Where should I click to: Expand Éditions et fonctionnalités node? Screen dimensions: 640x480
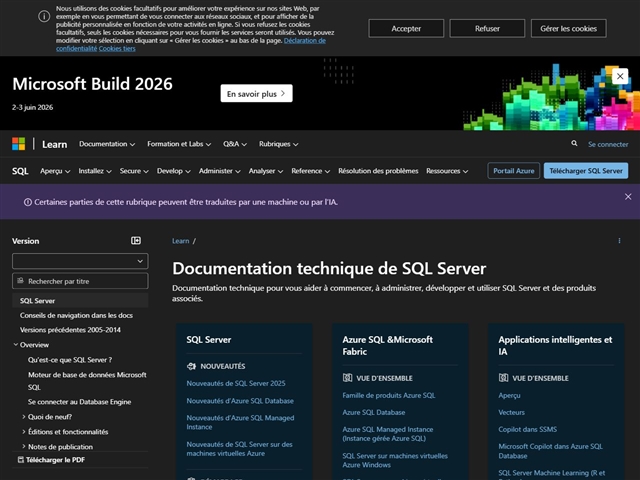point(24,432)
